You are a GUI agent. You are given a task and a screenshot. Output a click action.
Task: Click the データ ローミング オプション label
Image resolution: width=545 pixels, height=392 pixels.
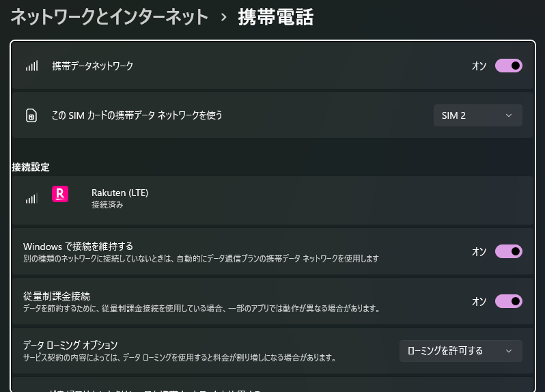pos(71,345)
